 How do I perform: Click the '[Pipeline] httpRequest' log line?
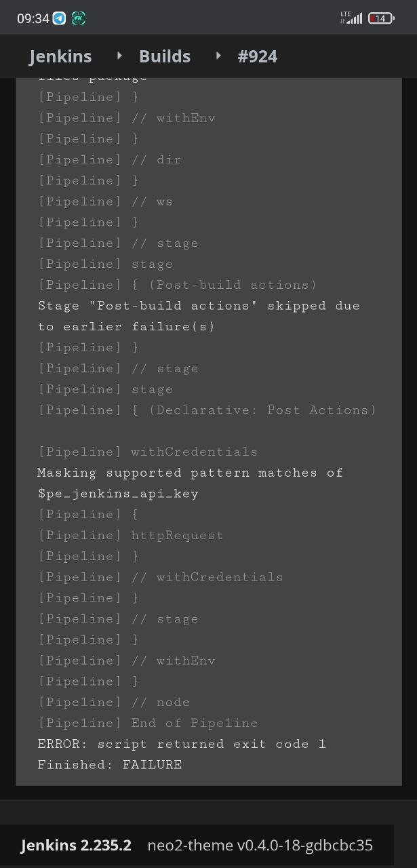point(131,536)
